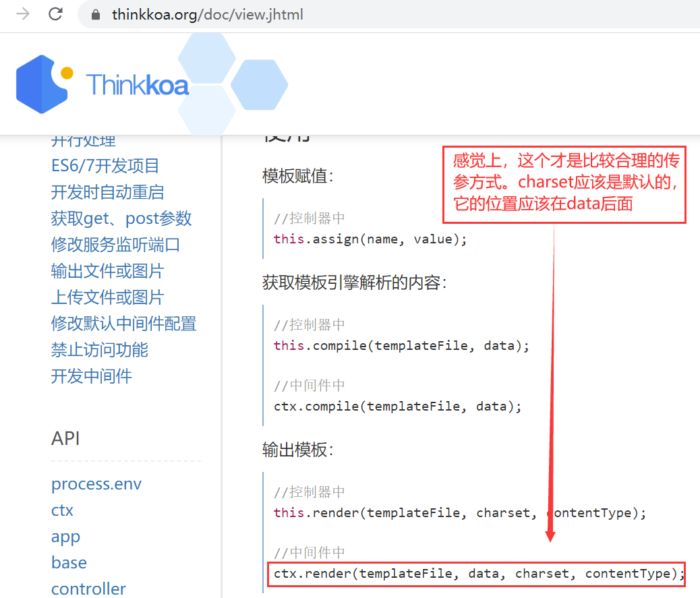Click the //控制器中 comment above this.assign
Viewport: 700px width, 598px height.
click(x=310, y=218)
